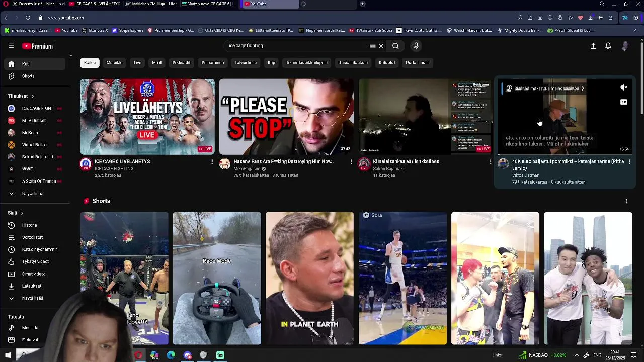Open Mr Bean subscription channel
The width and height of the screenshot is (644, 362).
(35, 132)
